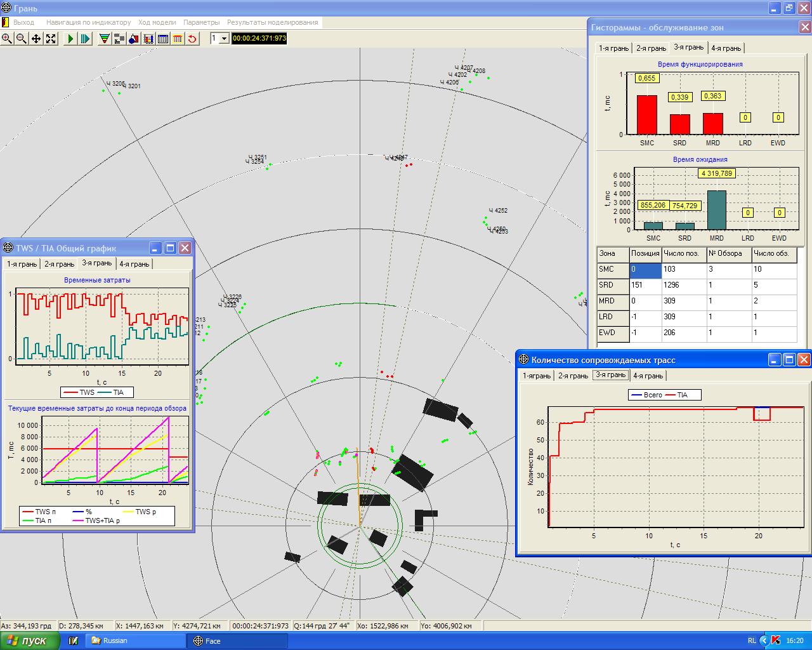Open the Выход menu
Screen dimensions: 812x650
(x=23, y=22)
